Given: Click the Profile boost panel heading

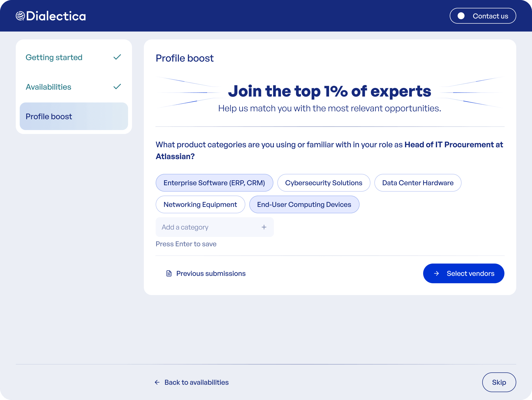Looking at the screenshot, I should pyautogui.click(x=185, y=58).
